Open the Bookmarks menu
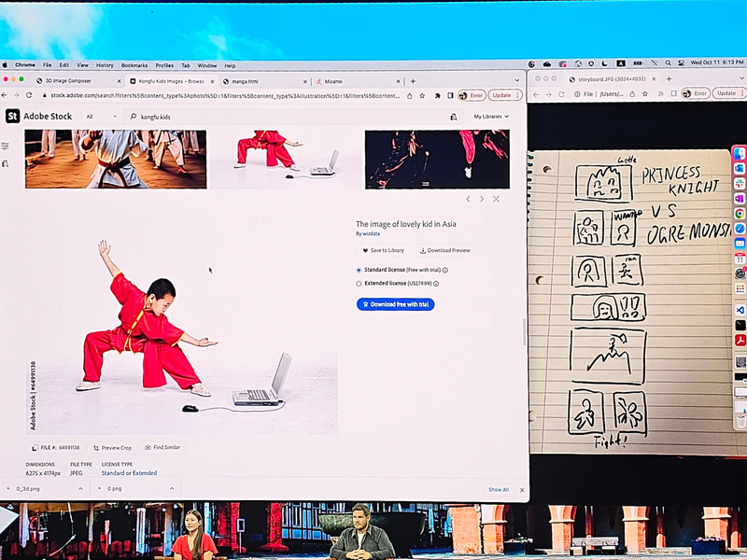Screen dimensions: 747x560 tap(134, 65)
